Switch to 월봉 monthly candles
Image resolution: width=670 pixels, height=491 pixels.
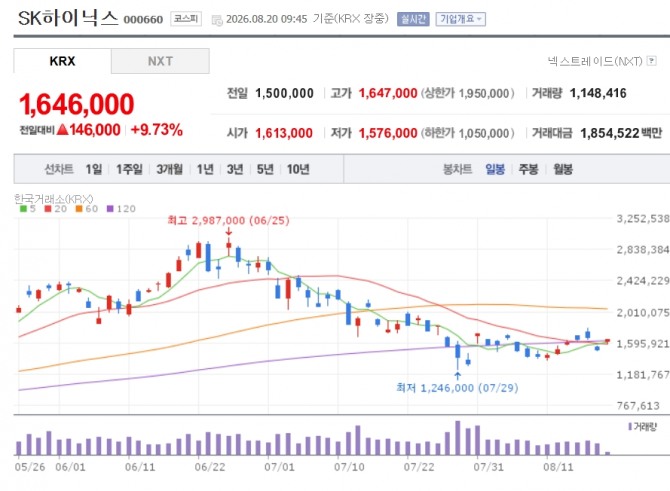click(x=563, y=170)
